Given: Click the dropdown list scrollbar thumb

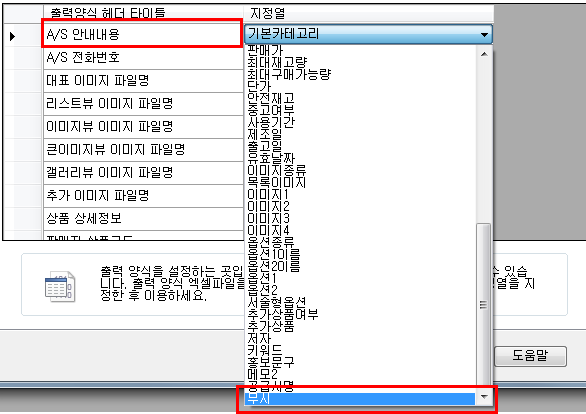Looking at the screenshot, I should click(x=484, y=305).
